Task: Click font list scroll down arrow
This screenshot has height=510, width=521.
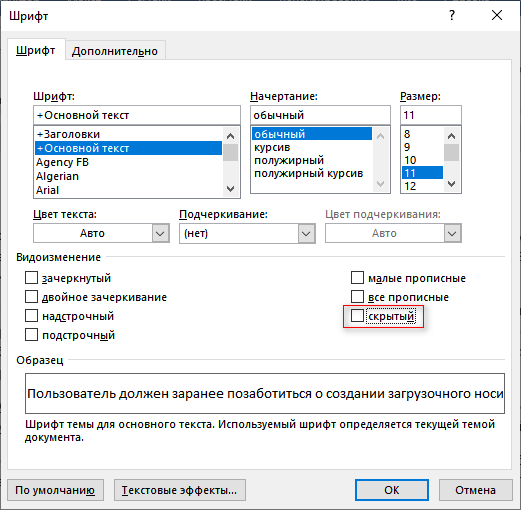Action: [230, 189]
